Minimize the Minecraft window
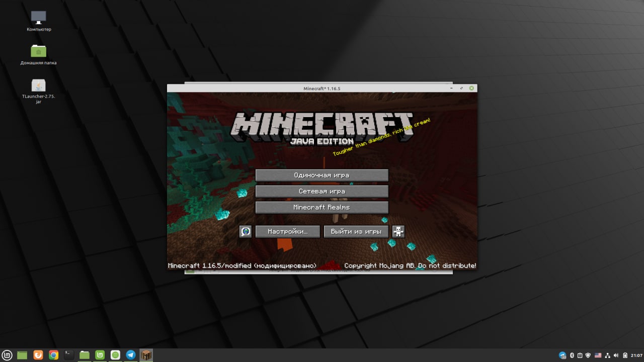The width and height of the screenshot is (644, 362). [452, 88]
